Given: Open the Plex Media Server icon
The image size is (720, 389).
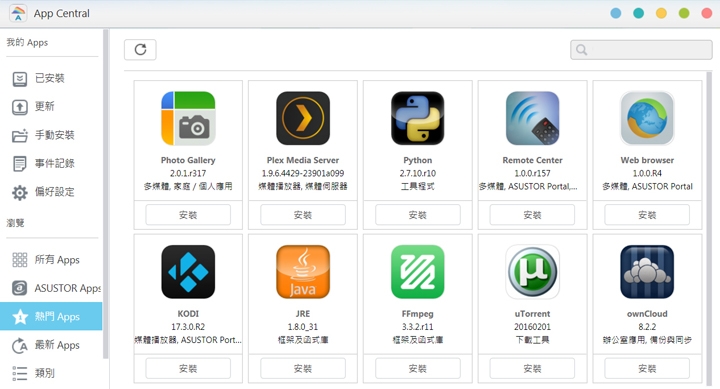Looking at the screenshot, I should 303,118.
